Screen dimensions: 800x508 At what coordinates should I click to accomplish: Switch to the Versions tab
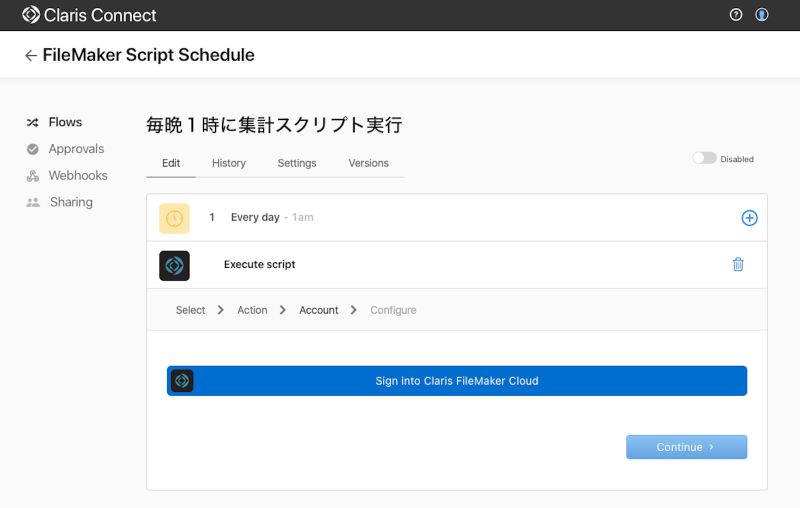[x=368, y=163]
